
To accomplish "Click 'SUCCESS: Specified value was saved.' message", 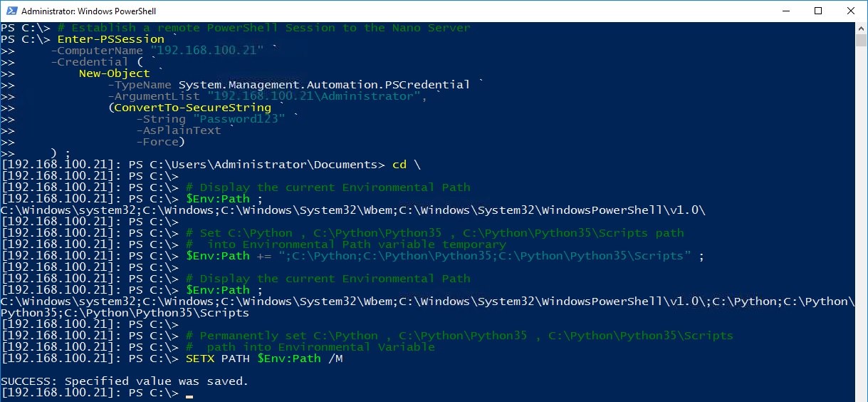I will (125, 381).
